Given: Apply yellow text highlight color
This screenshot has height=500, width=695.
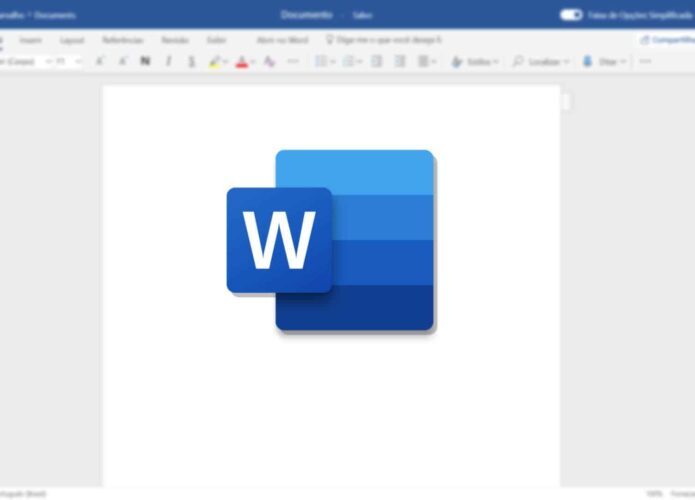Looking at the screenshot, I should (x=215, y=61).
